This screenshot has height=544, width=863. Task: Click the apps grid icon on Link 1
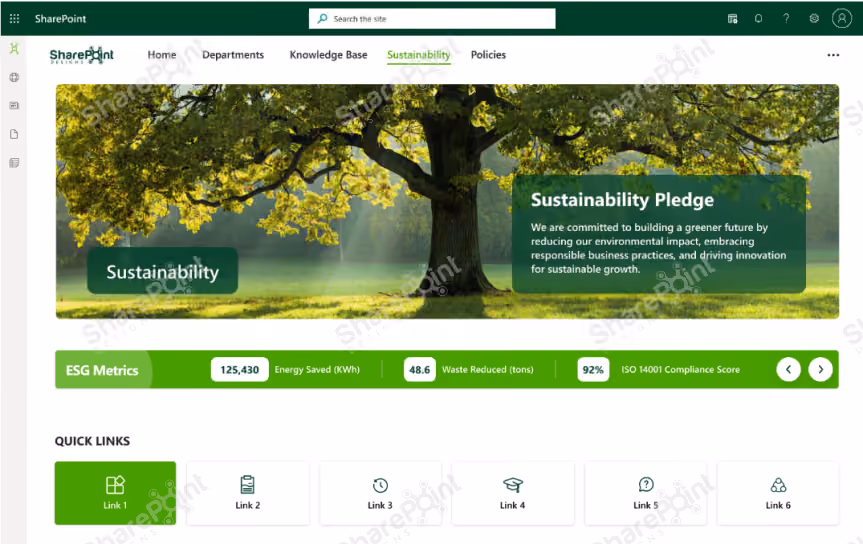(x=115, y=485)
